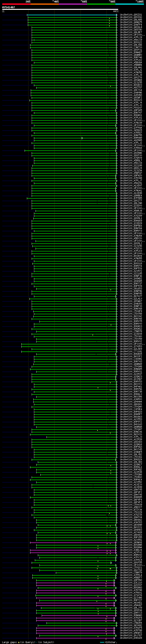Select label UniRef100_Q7XQ53
146x644 pixels.
pos(131,347)
